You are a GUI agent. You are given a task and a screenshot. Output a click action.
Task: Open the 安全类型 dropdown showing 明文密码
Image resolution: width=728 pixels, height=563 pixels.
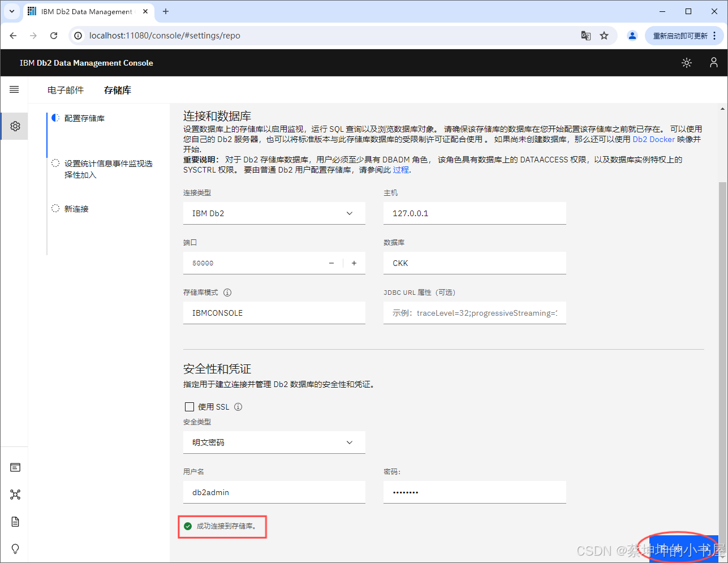click(x=274, y=442)
